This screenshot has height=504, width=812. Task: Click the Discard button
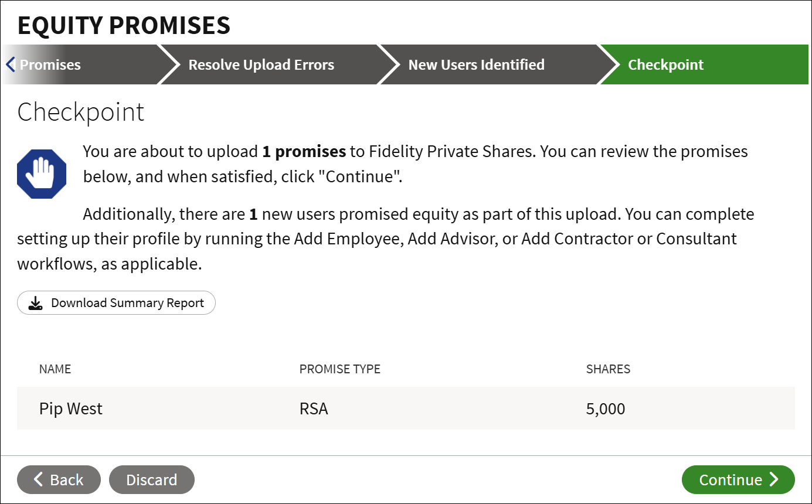click(152, 479)
